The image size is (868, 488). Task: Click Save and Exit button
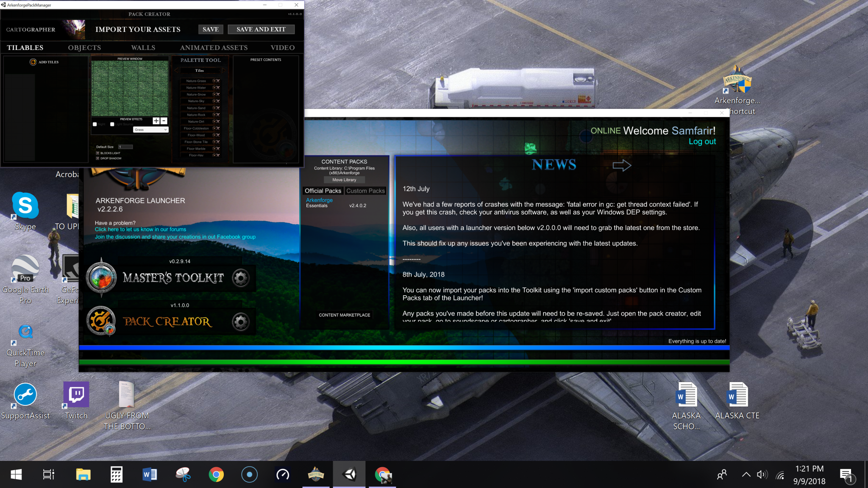point(261,29)
